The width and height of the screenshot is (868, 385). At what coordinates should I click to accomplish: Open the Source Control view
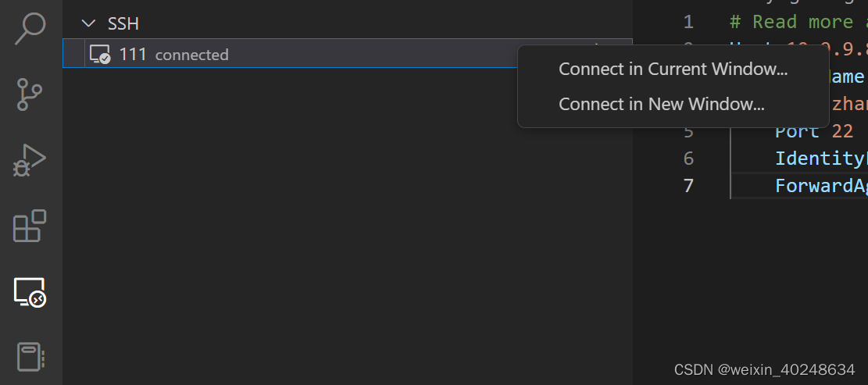point(30,94)
